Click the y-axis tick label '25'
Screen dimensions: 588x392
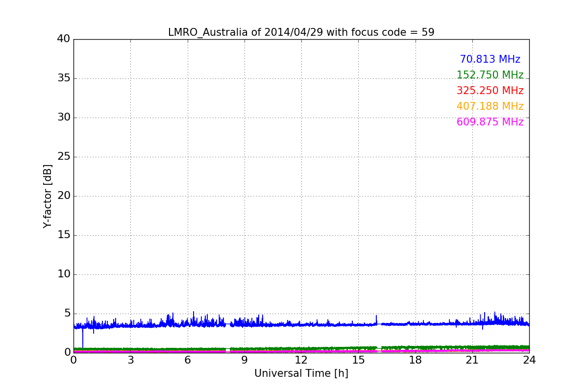coord(64,157)
